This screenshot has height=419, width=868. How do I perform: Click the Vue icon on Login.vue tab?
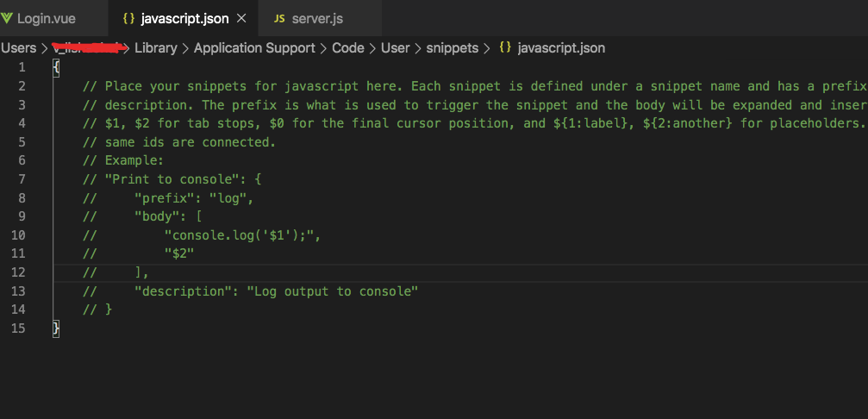click(x=7, y=18)
